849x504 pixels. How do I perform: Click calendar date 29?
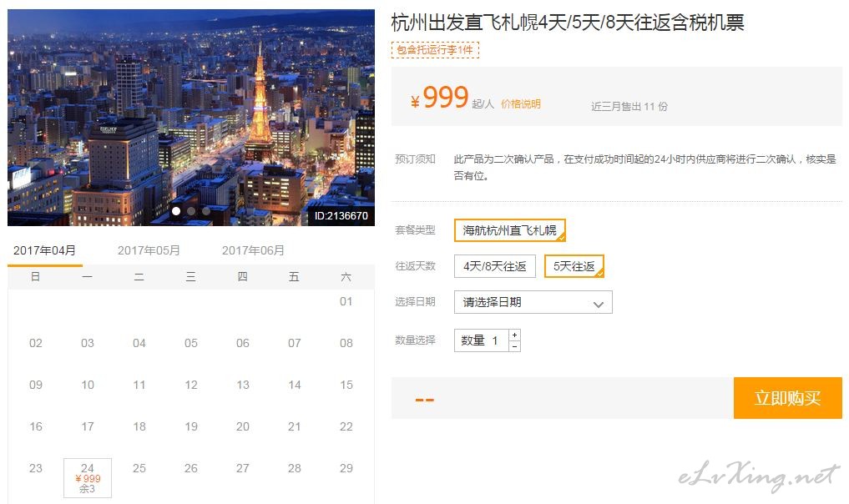point(346,468)
